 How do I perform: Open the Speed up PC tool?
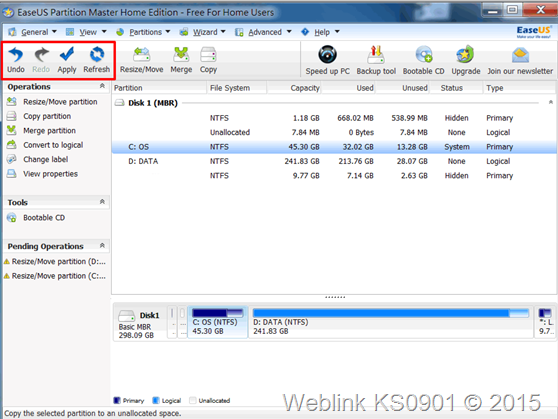click(327, 61)
